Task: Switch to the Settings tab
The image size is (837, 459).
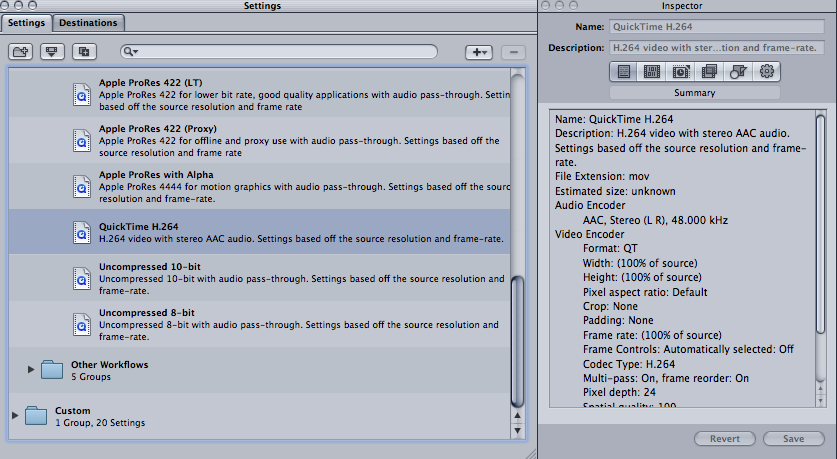Action: point(26,23)
